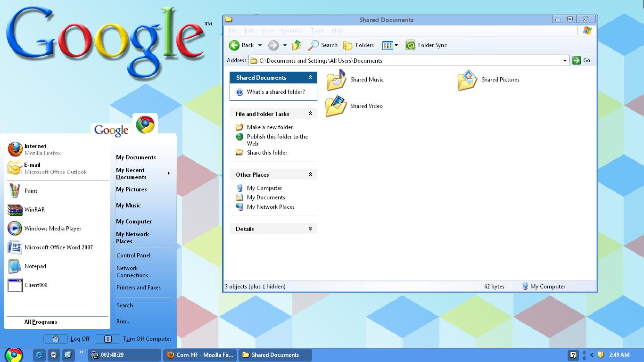Open the Tools menu
The image size is (644, 362).
click(x=317, y=30)
